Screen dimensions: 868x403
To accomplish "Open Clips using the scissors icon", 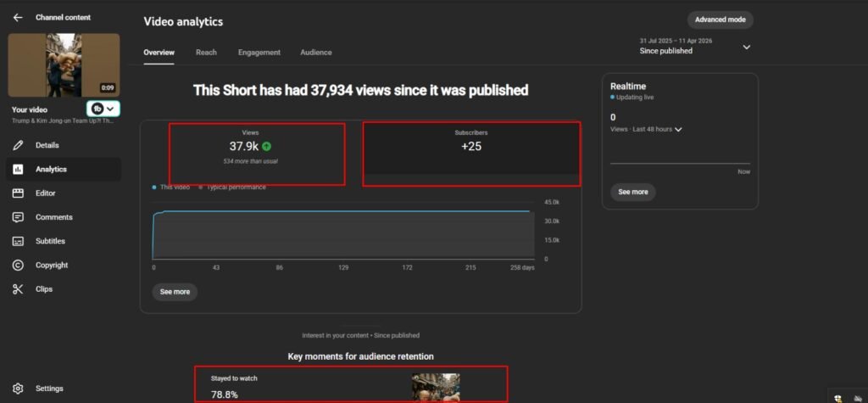I will tap(18, 289).
